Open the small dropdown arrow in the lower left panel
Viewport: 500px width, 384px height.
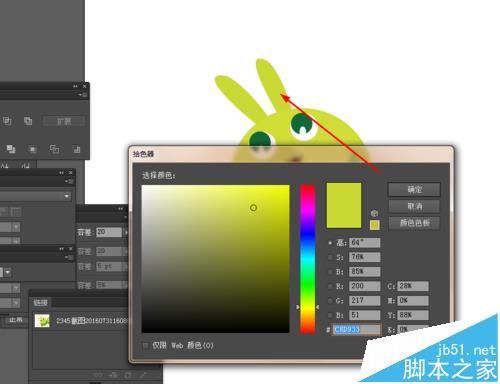(7, 272)
